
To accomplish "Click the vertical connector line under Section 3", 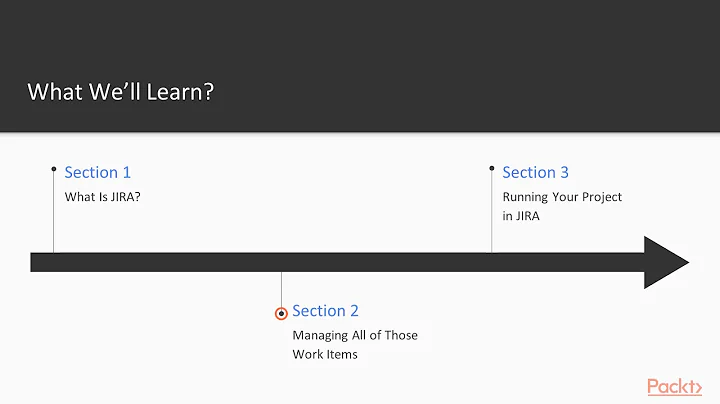I will [x=492, y=215].
